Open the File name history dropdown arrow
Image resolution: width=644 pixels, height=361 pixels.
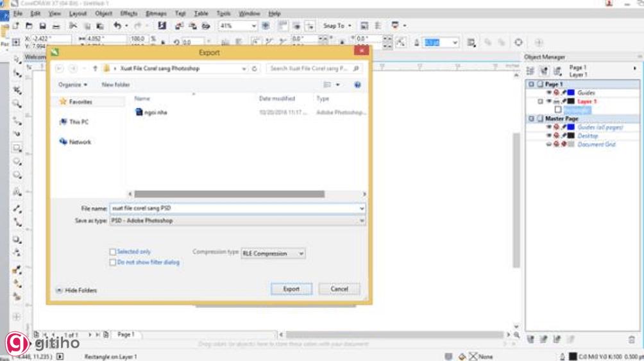361,208
